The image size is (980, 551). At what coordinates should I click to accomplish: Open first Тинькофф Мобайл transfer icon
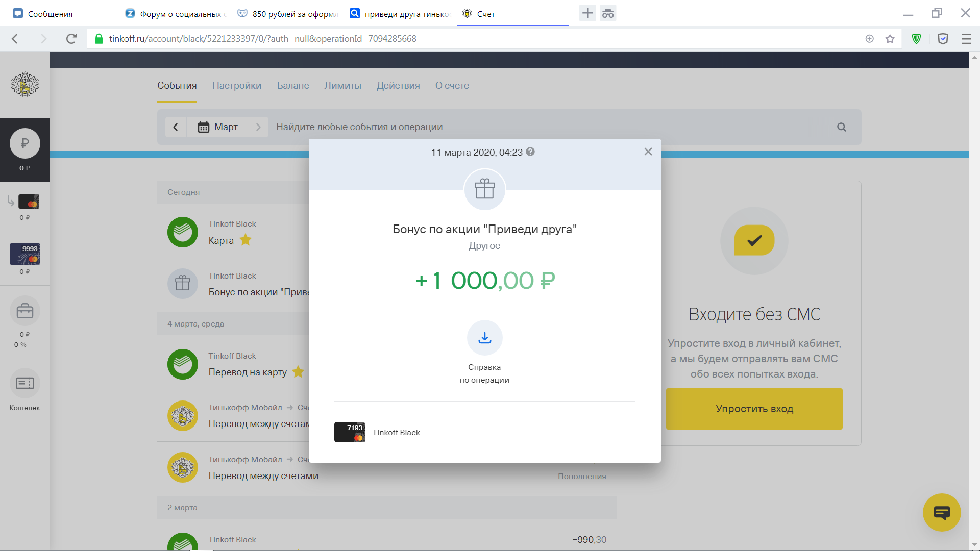[x=183, y=416]
